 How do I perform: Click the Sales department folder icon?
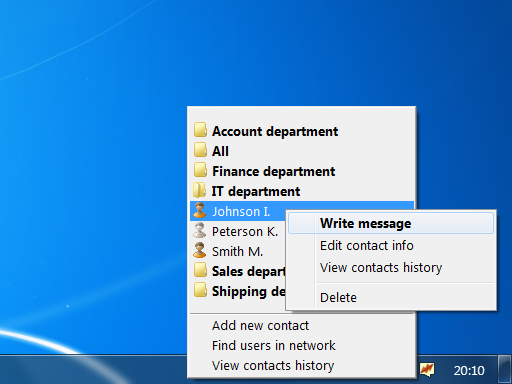tap(200, 270)
